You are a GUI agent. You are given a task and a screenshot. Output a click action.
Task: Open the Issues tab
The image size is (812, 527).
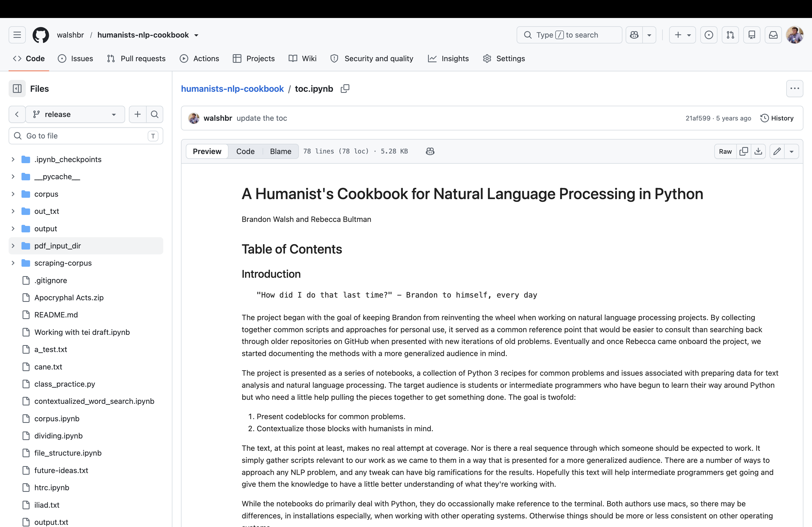click(x=75, y=59)
